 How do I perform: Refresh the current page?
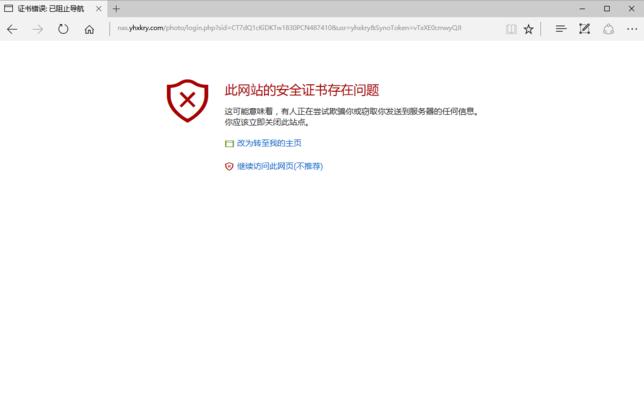coord(63,29)
